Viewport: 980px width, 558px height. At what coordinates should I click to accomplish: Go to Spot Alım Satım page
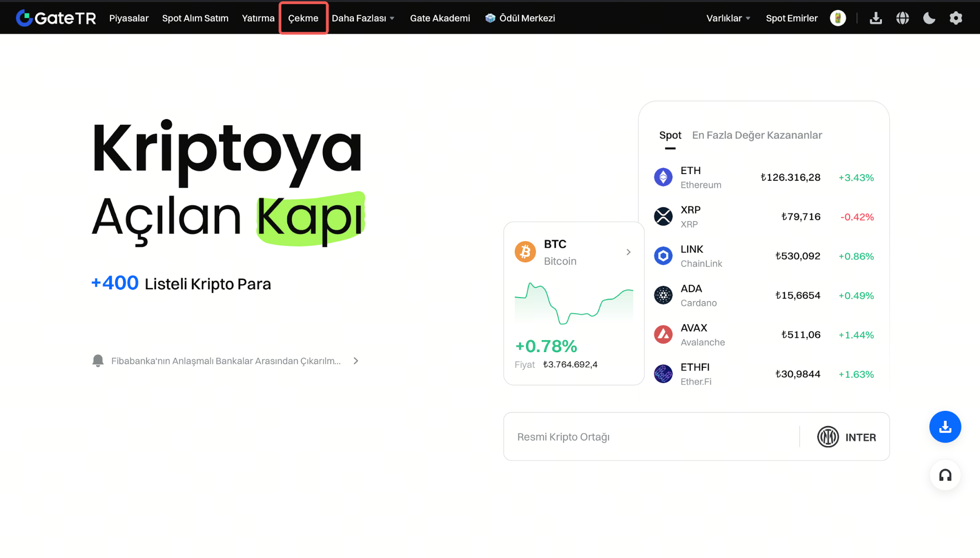coord(195,18)
